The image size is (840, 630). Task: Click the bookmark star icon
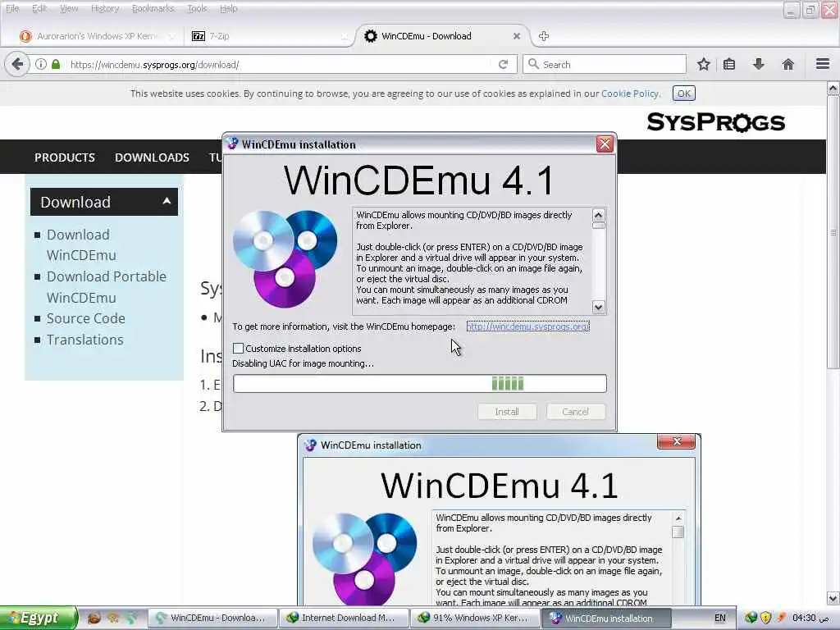point(703,64)
